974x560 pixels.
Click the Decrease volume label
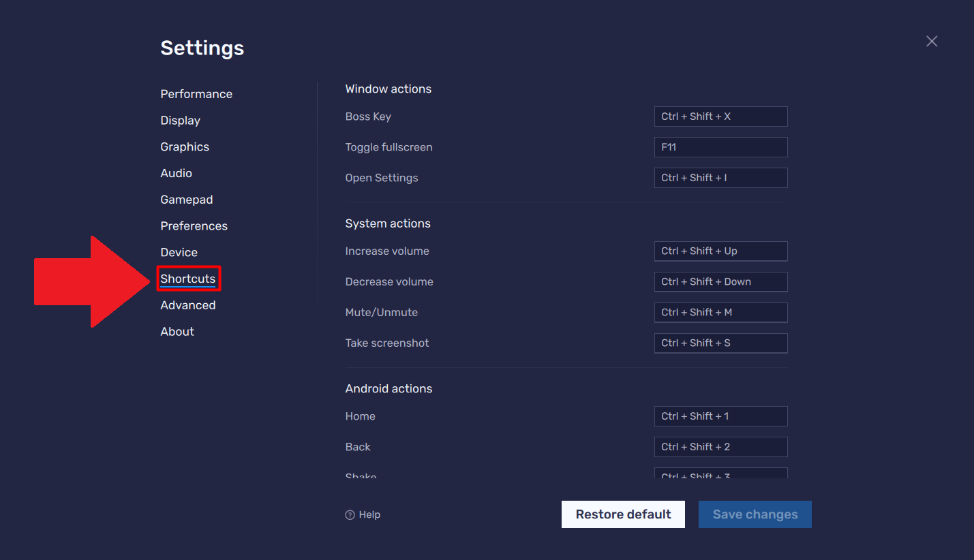389,282
